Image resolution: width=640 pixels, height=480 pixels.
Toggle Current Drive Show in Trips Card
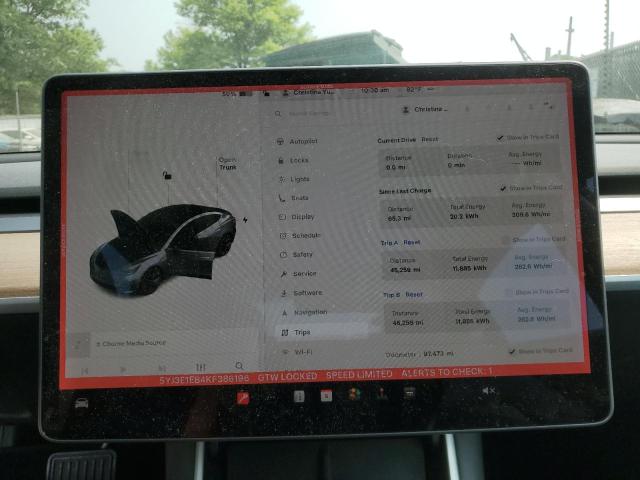coord(500,138)
